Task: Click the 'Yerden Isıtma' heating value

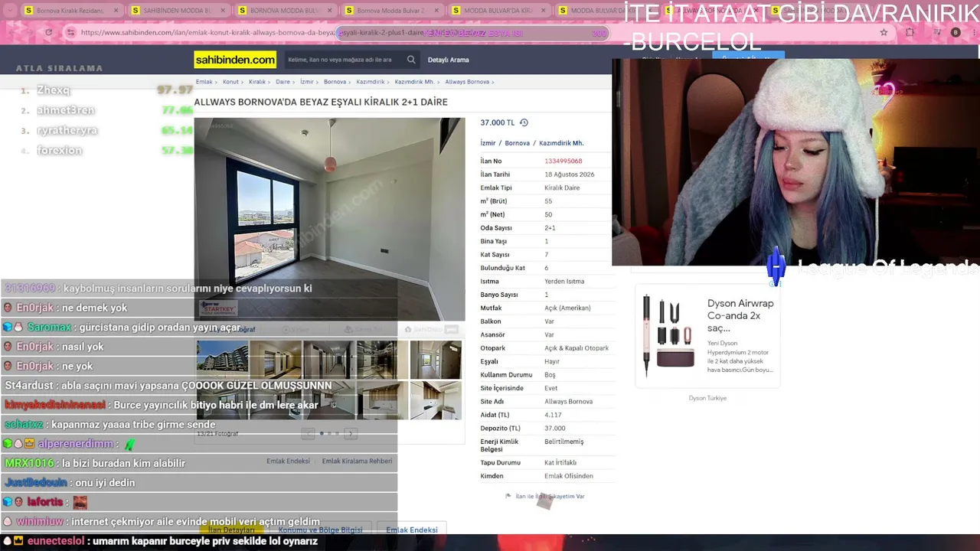Action: pos(564,282)
